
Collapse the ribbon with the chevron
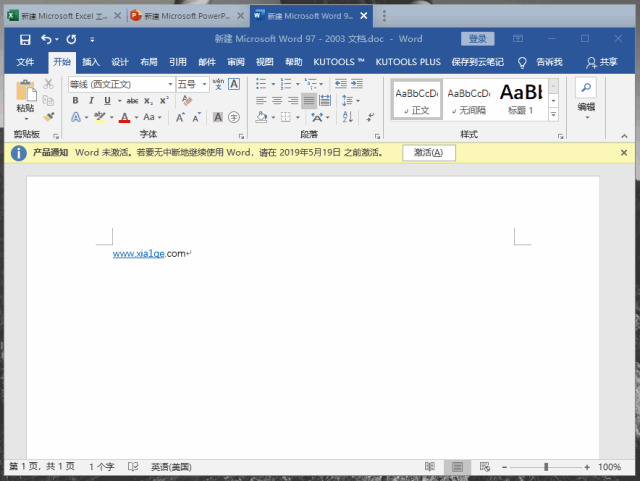point(624,136)
